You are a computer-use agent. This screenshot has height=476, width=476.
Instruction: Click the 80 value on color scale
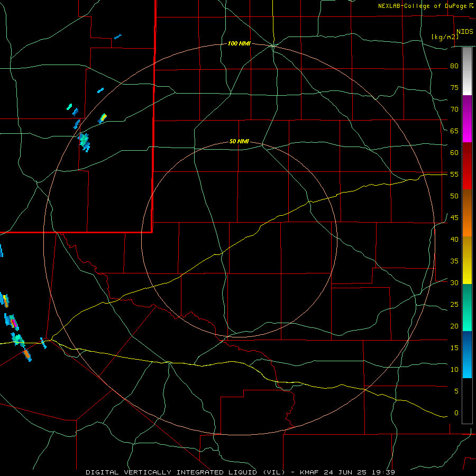click(x=454, y=66)
